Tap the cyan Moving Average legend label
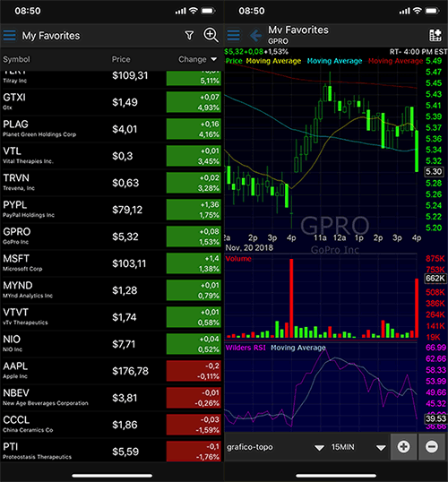 [x=334, y=61]
